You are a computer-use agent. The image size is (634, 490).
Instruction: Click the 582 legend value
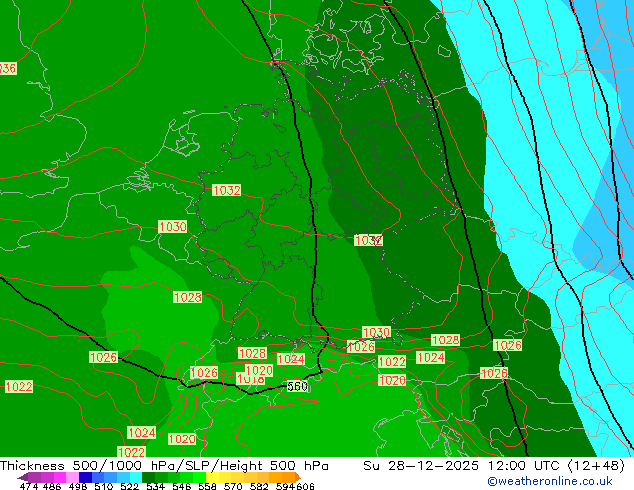click(259, 486)
